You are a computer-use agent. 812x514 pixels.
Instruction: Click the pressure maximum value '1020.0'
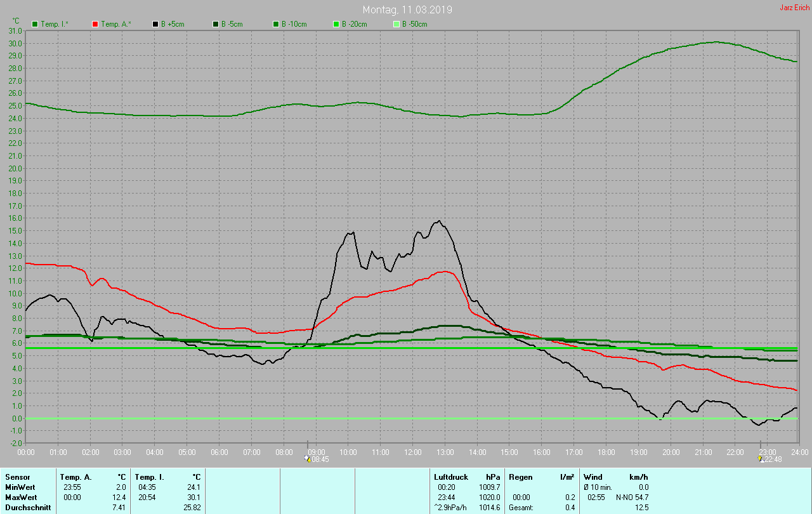click(488, 497)
